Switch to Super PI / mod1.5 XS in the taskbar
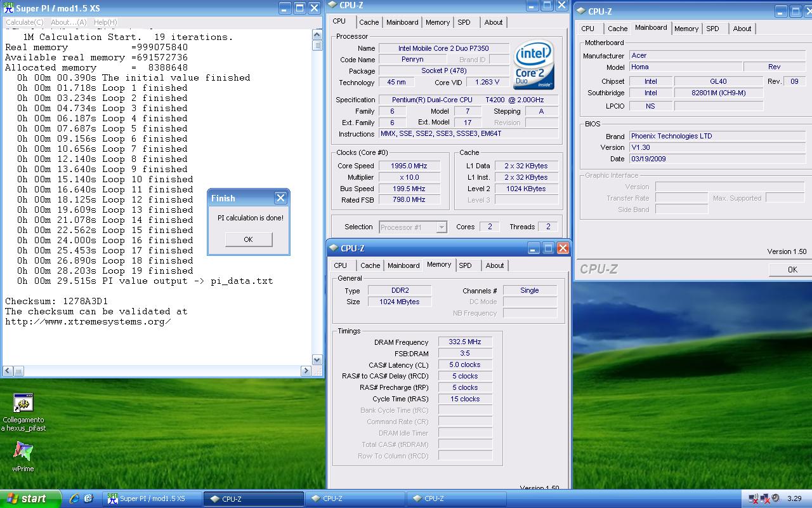The height and width of the screenshot is (508, 812). [x=152, y=498]
